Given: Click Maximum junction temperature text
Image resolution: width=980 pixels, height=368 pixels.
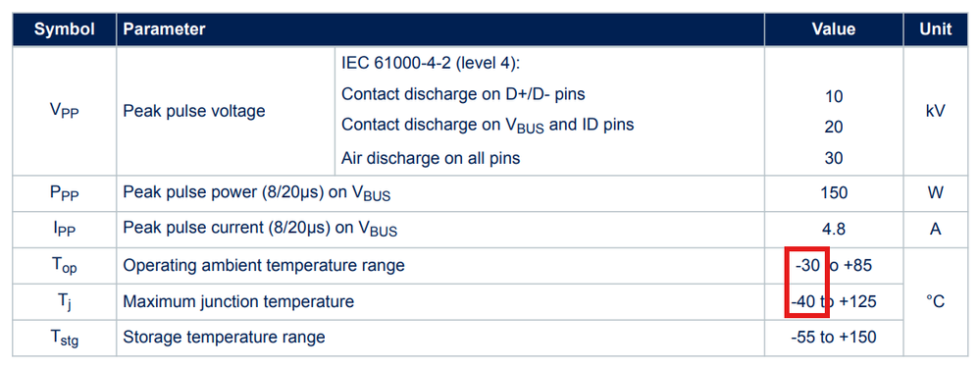Looking at the screenshot, I should 238,302.
